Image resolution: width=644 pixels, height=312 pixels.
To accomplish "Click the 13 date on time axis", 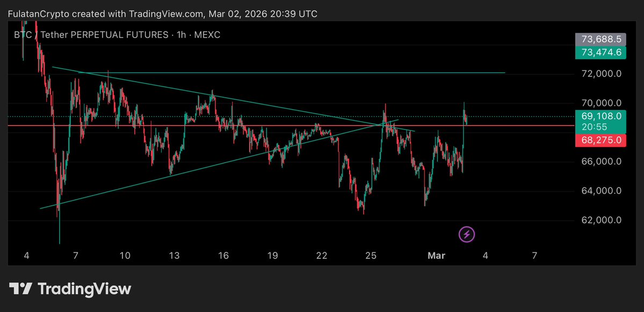I will (174, 256).
